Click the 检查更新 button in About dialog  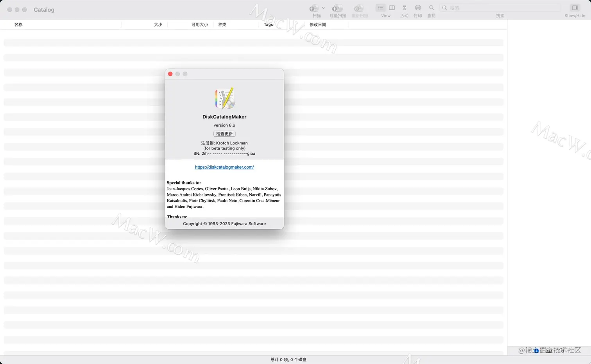point(224,134)
